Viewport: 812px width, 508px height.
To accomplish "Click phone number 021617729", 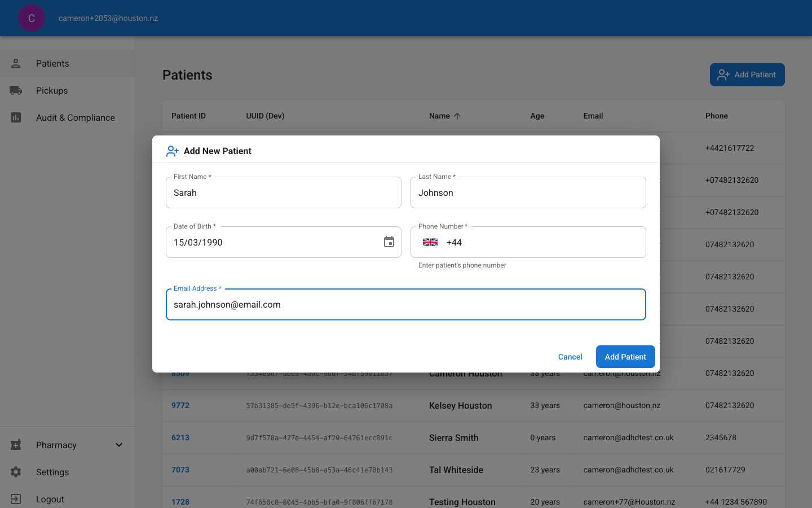I will click(725, 470).
